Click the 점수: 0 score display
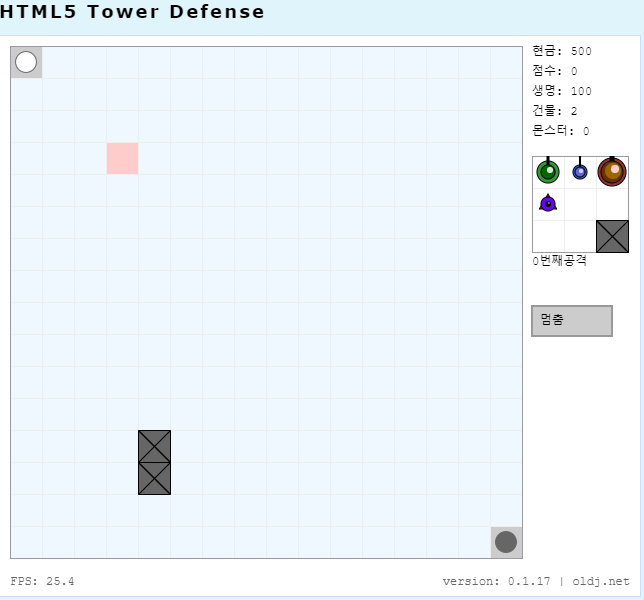The width and height of the screenshot is (644, 600). [x=555, y=71]
